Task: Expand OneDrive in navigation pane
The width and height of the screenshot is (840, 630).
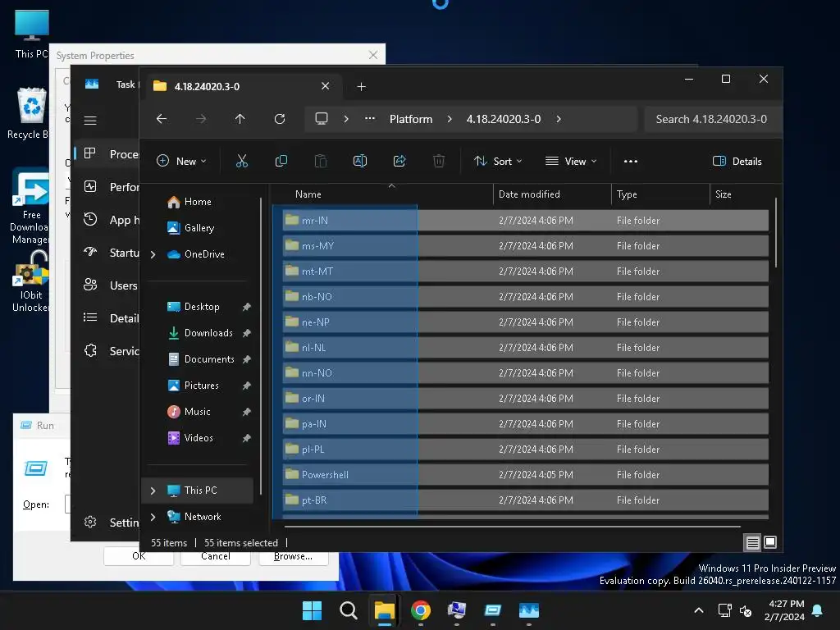Action: 153,254
